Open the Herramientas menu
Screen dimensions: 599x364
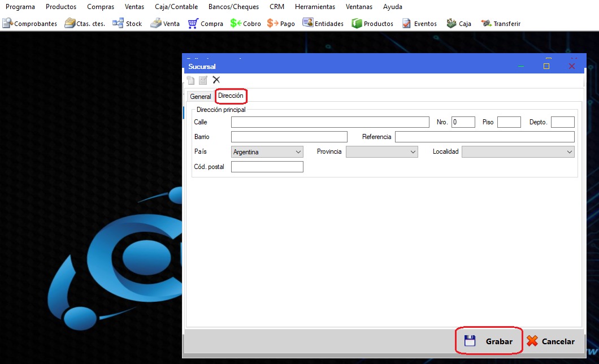tap(315, 7)
